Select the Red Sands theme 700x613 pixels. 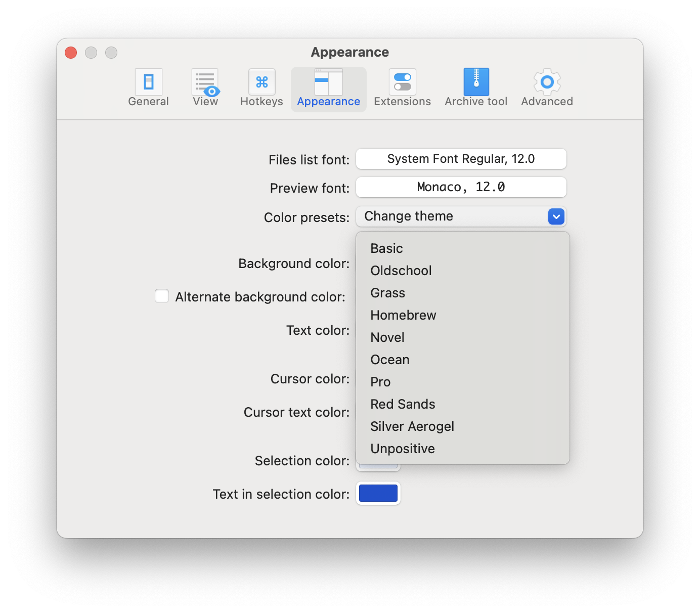(403, 404)
